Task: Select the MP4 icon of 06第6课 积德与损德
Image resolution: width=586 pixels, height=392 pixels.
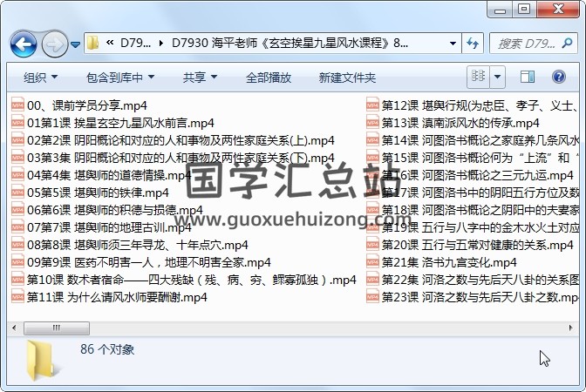Action: [17, 210]
